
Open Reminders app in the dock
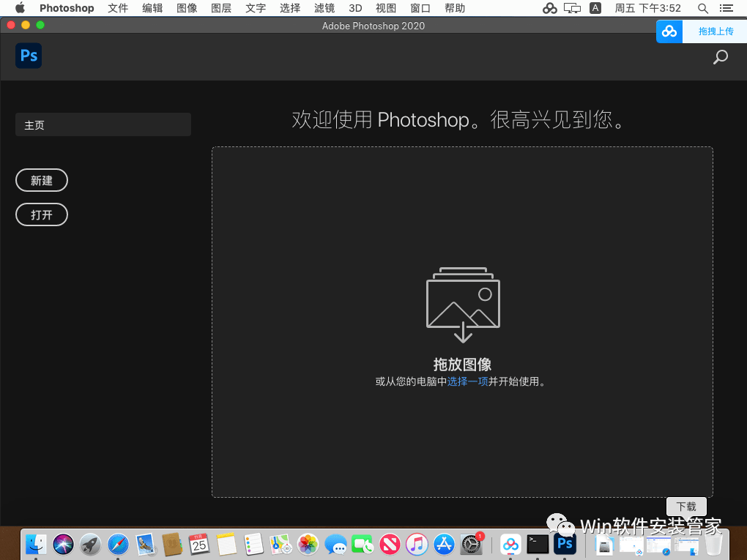coord(253,545)
